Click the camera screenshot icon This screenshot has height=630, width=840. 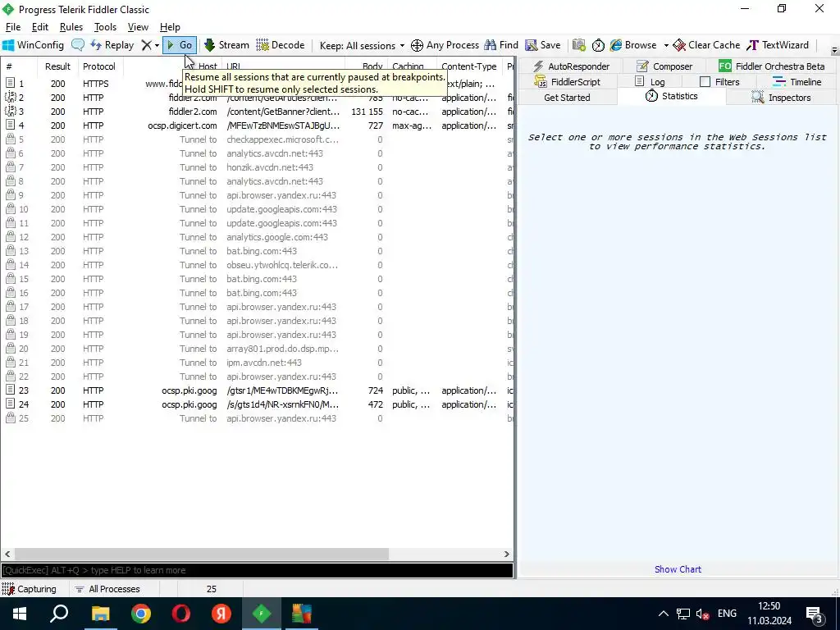[578, 45]
